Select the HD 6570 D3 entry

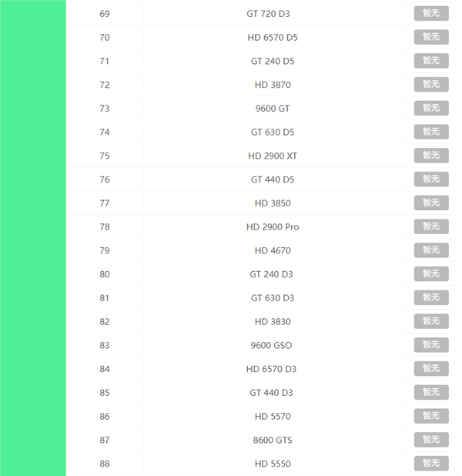(271, 369)
